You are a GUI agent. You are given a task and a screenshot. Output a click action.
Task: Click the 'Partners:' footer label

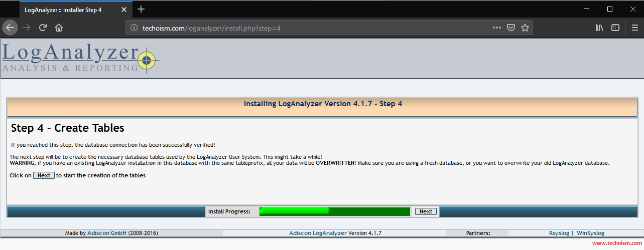point(478,233)
